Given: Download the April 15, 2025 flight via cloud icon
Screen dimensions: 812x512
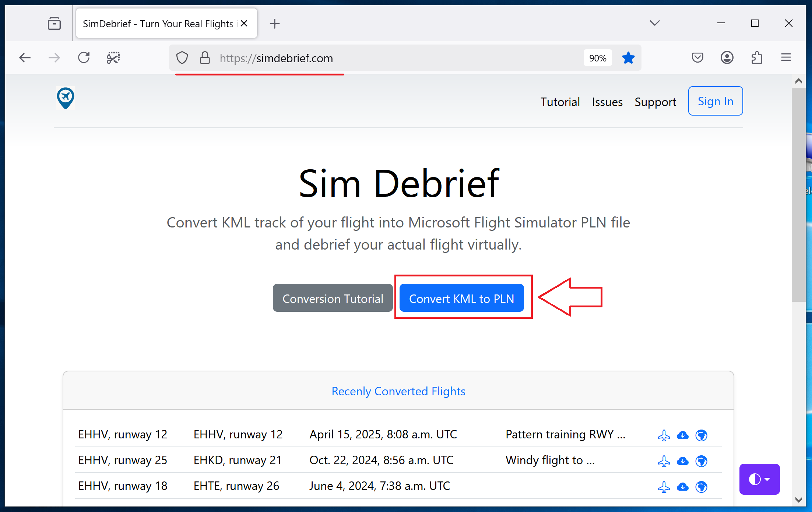Looking at the screenshot, I should click(x=683, y=435).
